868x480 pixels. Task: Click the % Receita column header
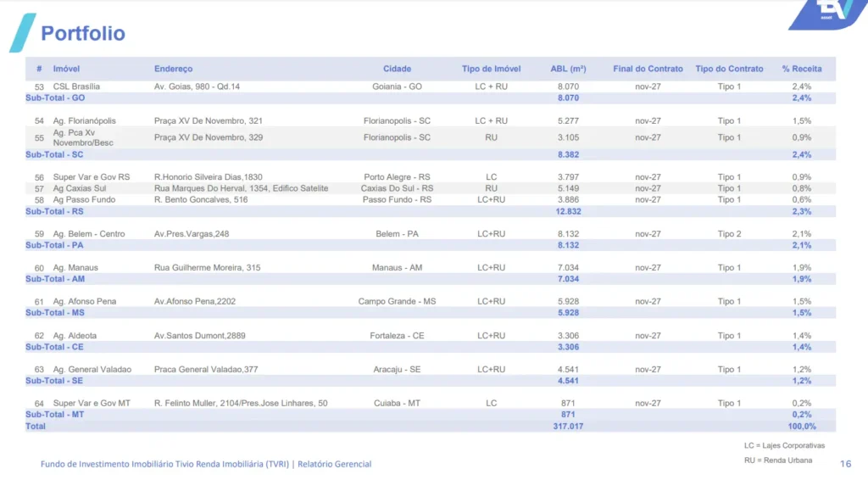click(801, 69)
